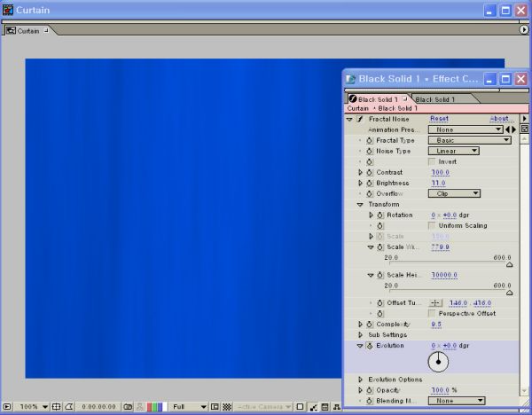The height and width of the screenshot is (415, 532).
Task: Click the Noise Type stopwatch
Action: 370,151
